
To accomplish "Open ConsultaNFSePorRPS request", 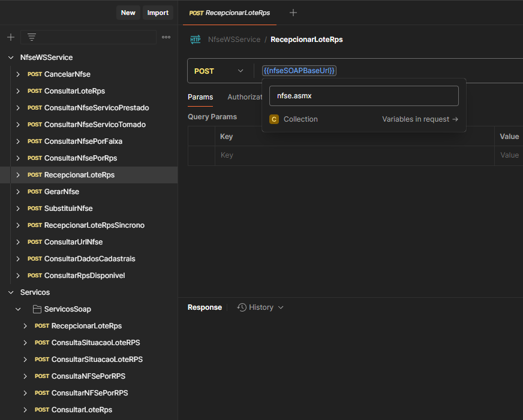I will coord(88,376).
